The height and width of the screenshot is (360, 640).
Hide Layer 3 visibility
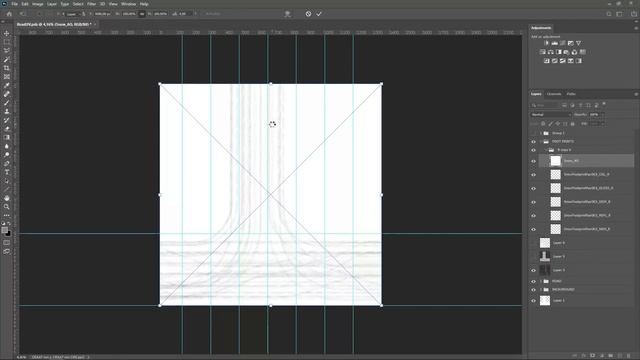533,270
